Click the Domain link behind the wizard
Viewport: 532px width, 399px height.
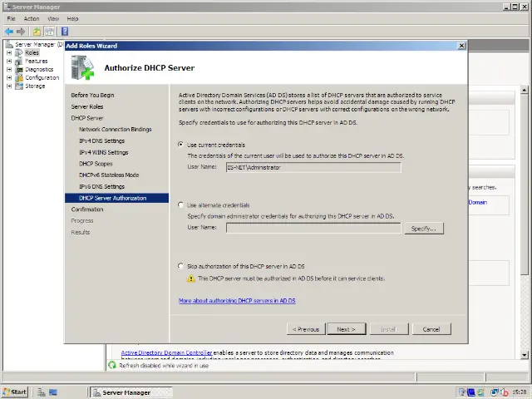tap(478, 202)
